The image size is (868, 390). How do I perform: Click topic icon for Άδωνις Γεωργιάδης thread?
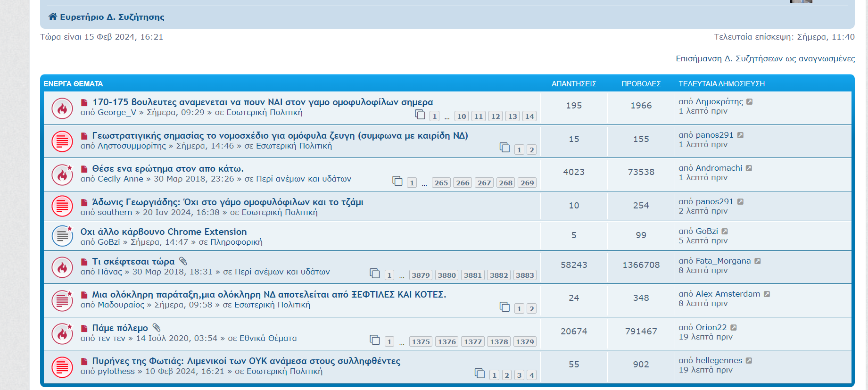click(62, 206)
